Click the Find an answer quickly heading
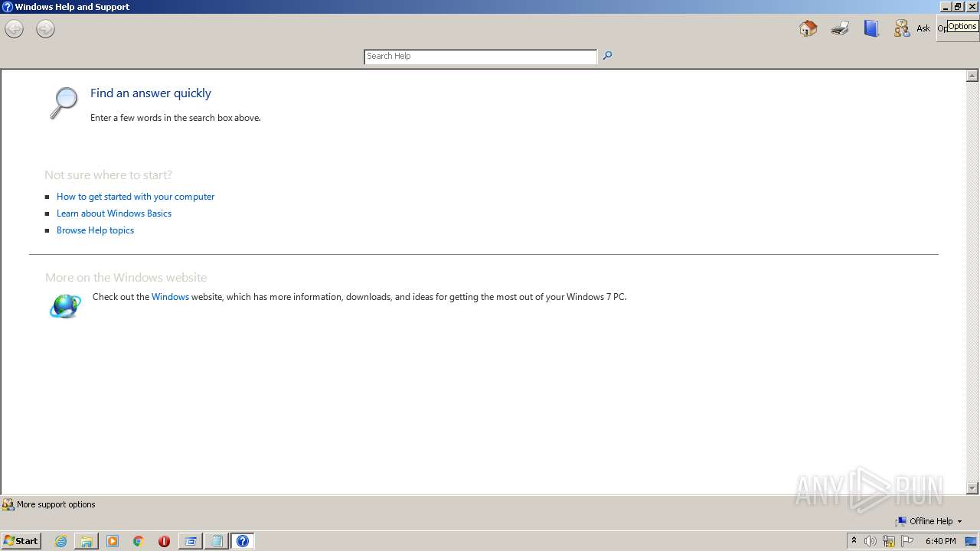 click(x=151, y=93)
